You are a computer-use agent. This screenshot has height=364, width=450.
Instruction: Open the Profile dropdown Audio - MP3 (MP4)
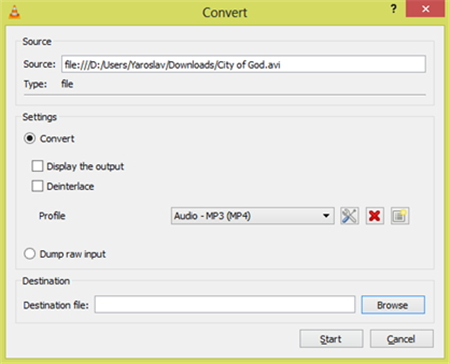point(252,216)
